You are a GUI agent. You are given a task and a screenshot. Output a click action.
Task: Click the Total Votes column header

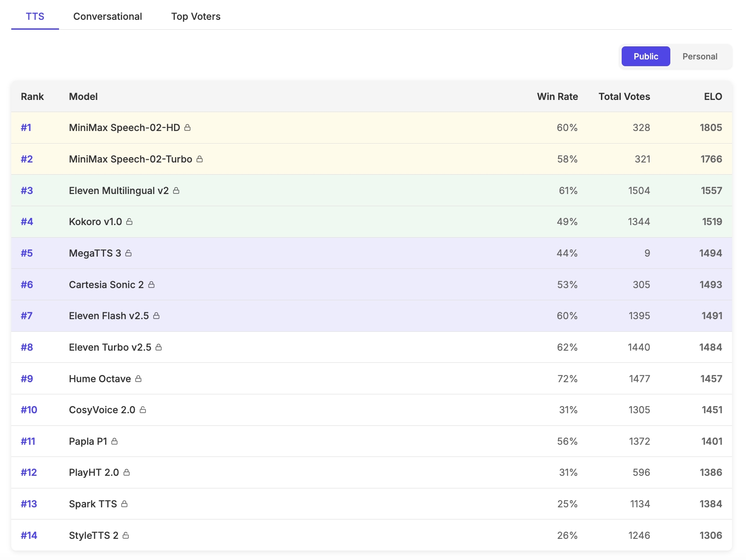(x=624, y=96)
